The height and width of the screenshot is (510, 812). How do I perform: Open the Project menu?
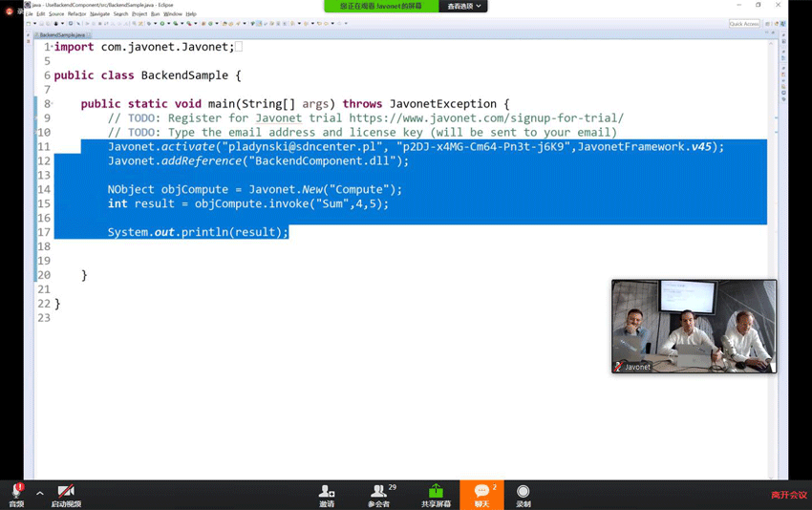click(x=139, y=14)
